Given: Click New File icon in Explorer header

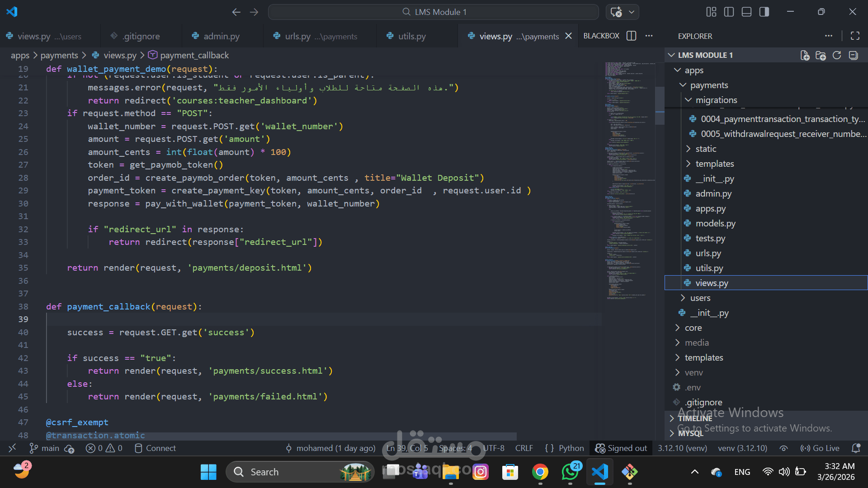Looking at the screenshot, I should click(x=805, y=55).
